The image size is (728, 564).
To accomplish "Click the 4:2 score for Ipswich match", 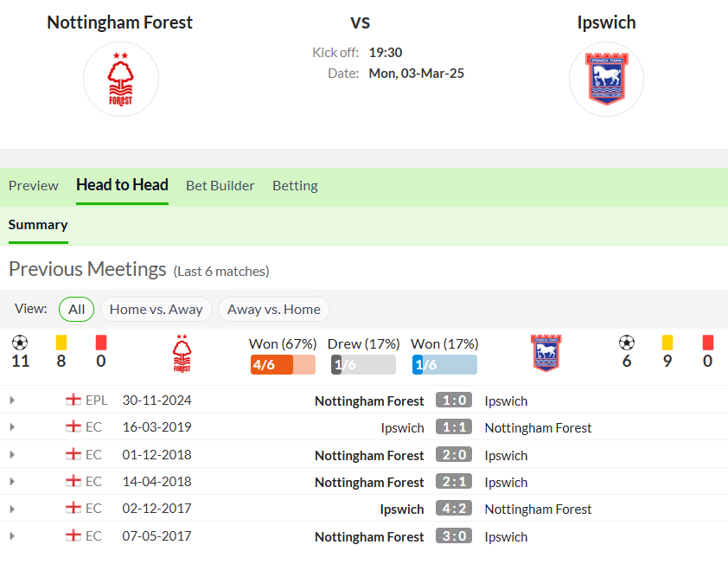I will [454, 509].
